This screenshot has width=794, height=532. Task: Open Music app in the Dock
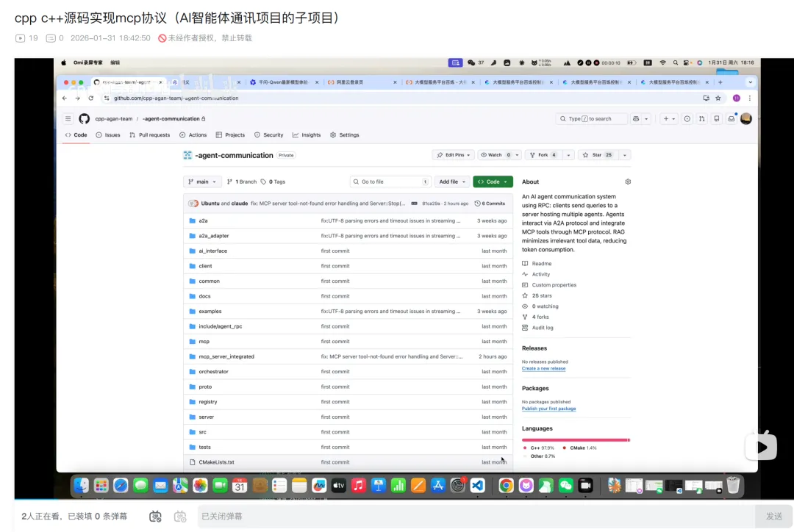[x=359, y=486]
